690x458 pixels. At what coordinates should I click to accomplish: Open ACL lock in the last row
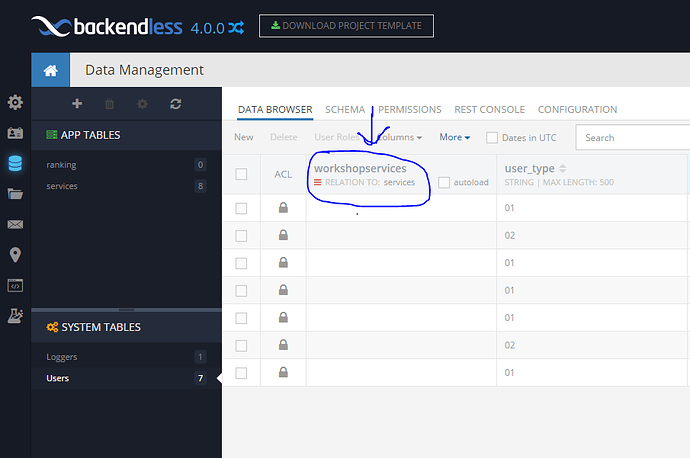[x=283, y=373]
